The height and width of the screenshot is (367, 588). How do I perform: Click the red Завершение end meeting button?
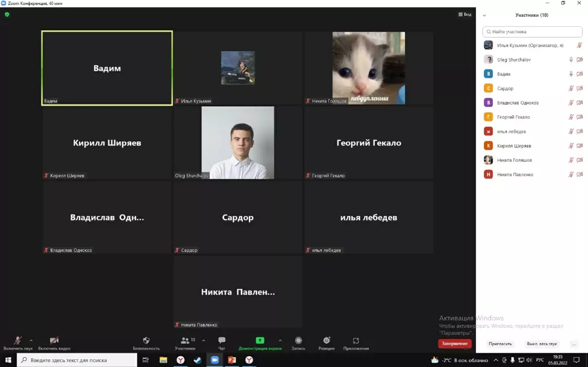point(455,344)
